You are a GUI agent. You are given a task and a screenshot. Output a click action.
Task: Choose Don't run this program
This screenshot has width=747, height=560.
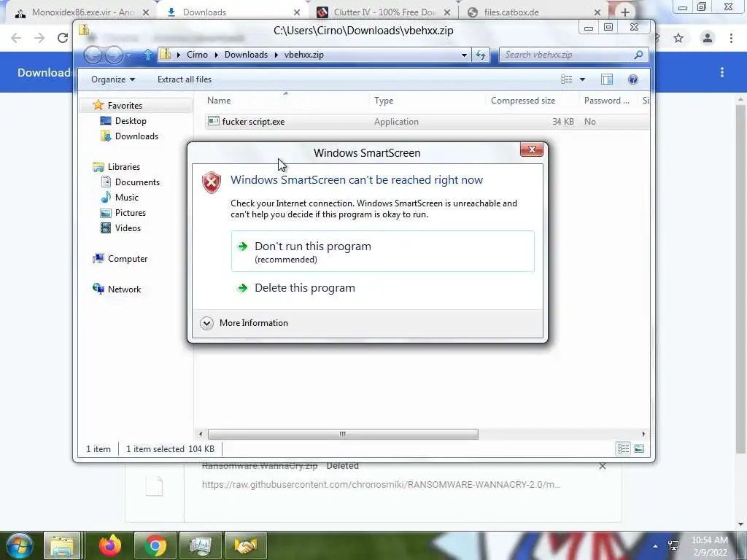tap(382, 252)
